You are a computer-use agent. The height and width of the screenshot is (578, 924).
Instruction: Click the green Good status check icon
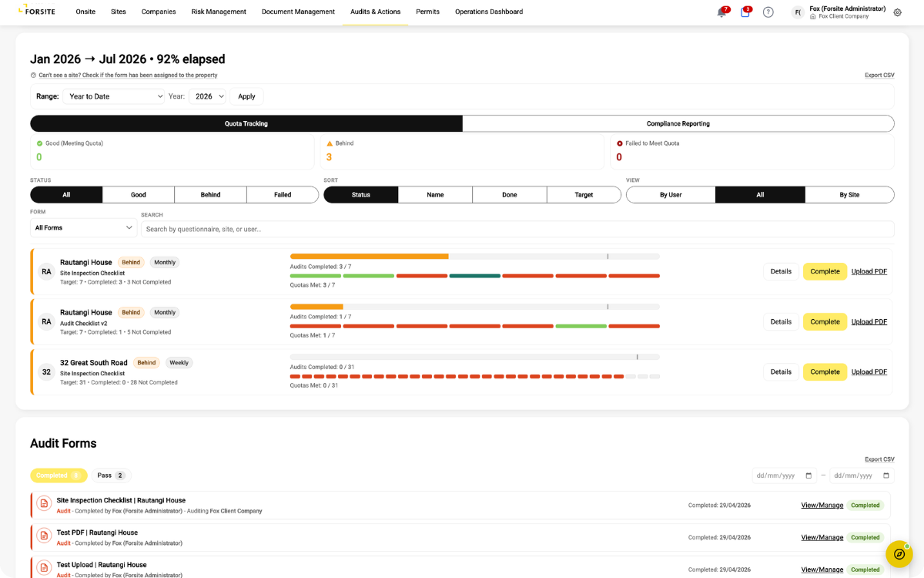(39, 143)
